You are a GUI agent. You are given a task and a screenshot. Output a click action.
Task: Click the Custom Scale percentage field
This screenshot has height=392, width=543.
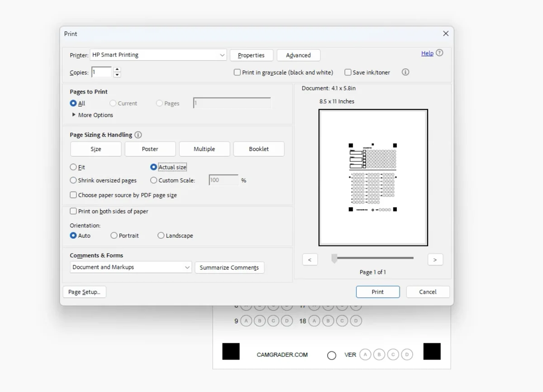pos(224,180)
